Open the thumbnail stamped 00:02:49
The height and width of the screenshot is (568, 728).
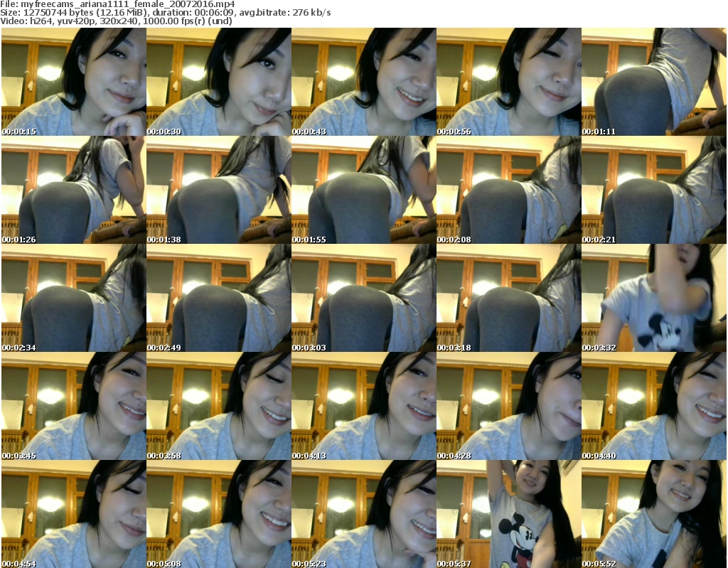[x=219, y=298]
